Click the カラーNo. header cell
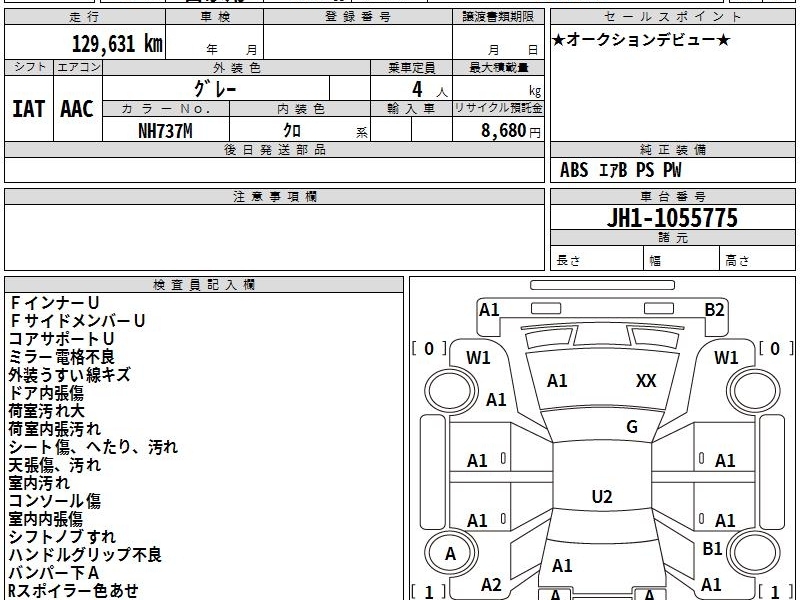This screenshot has height=600, width=800. tap(166, 109)
